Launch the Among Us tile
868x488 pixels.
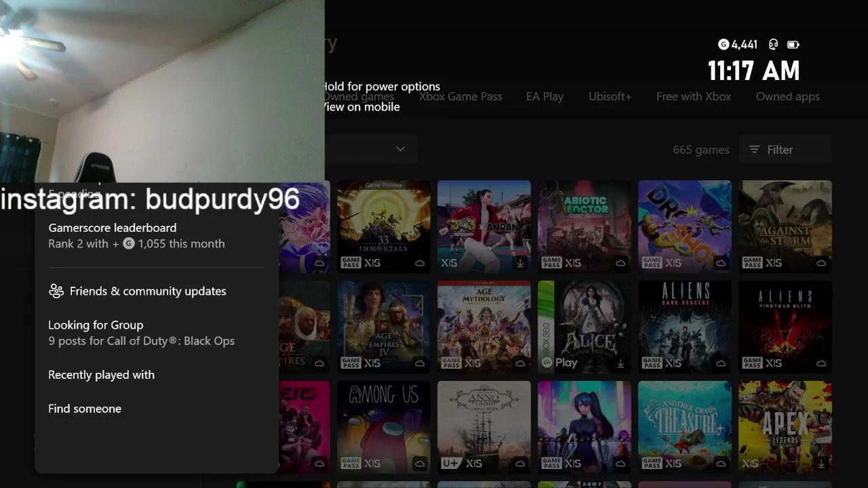(384, 427)
